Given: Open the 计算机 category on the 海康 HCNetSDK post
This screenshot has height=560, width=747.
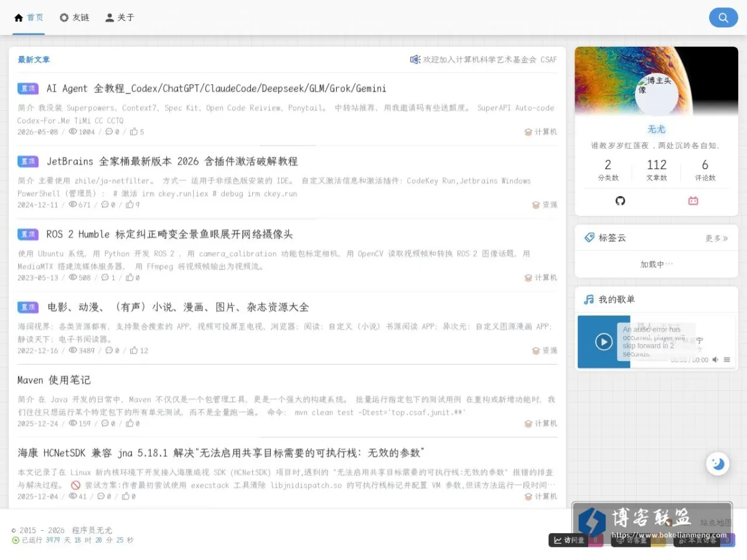Looking at the screenshot, I should pos(546,496).
